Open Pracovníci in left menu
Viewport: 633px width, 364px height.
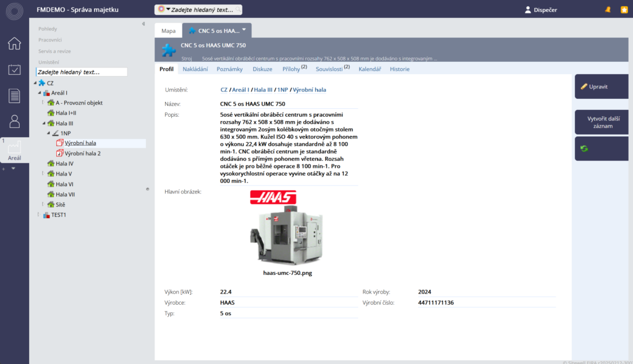click(50, 40)
